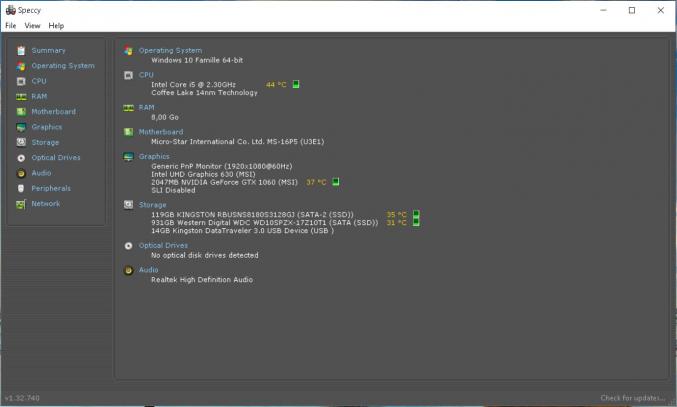Click '14GB Kingston DataTraveler 3.0' line

pyautogui.click(x=242, y=231)
